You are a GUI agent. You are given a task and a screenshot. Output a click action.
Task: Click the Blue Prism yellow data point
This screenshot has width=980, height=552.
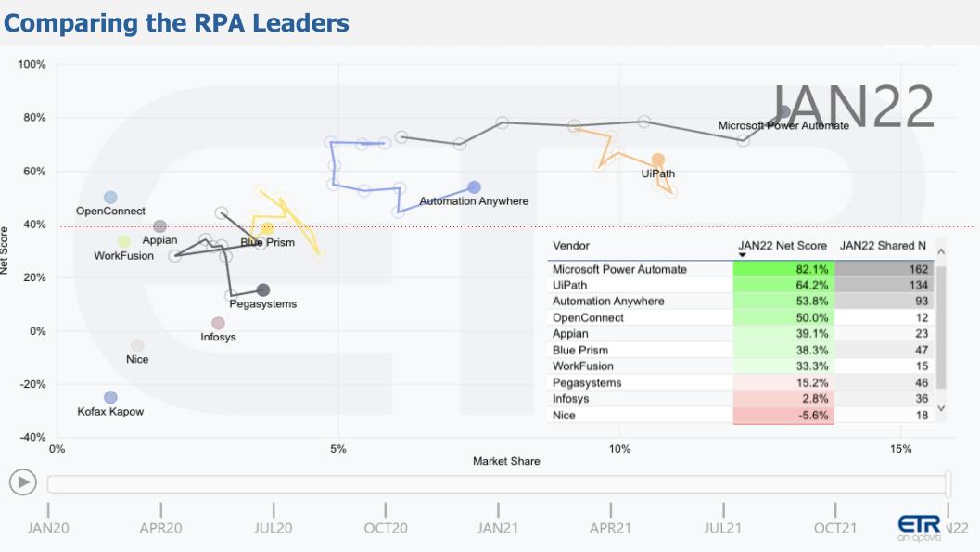pyautogui.click(x=267, y=229)
